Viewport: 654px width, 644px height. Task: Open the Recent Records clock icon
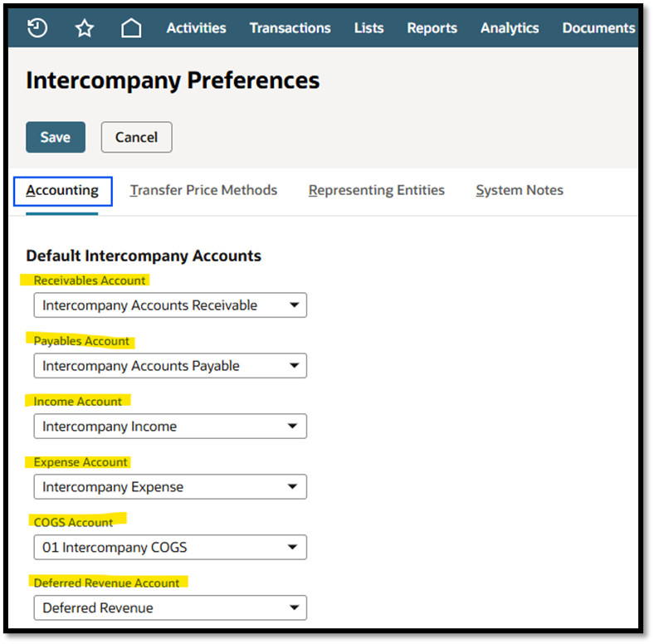[37, 28]
